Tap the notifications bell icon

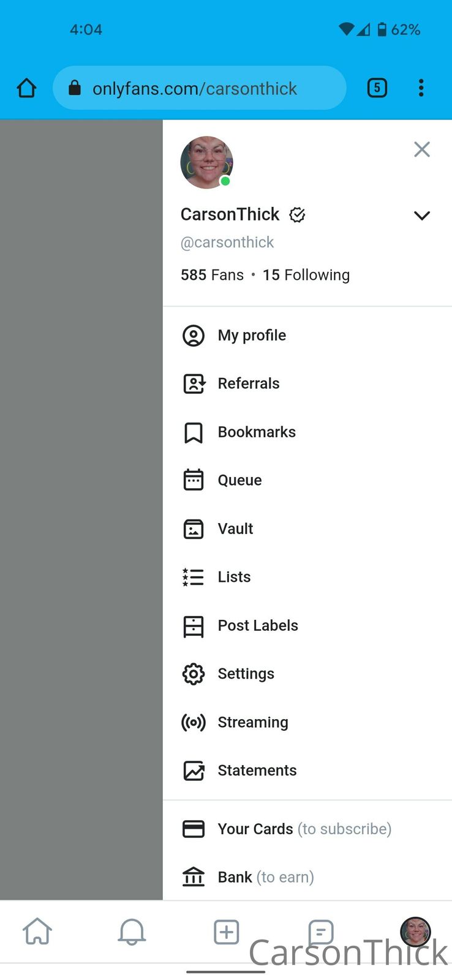click(132, 932)
